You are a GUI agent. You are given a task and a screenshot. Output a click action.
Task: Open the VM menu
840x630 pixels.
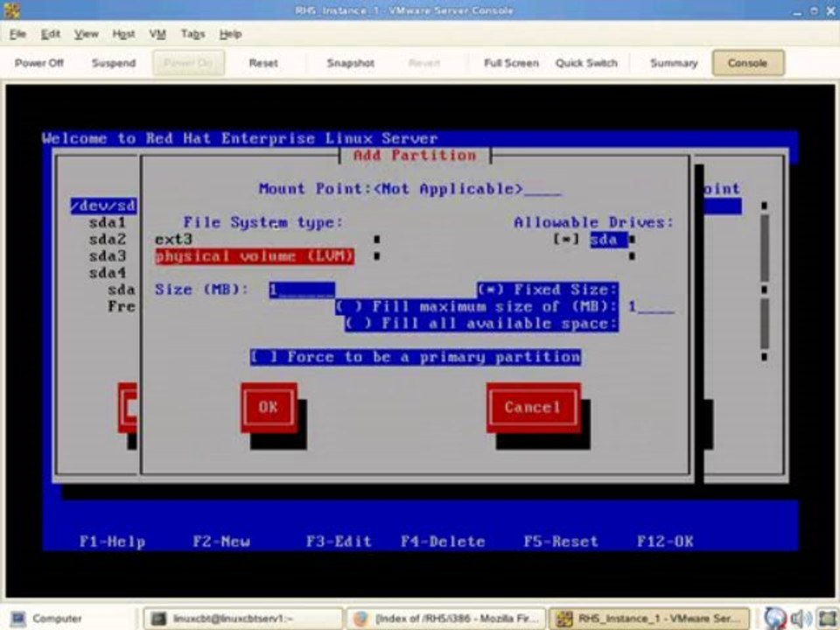(157, 34)
